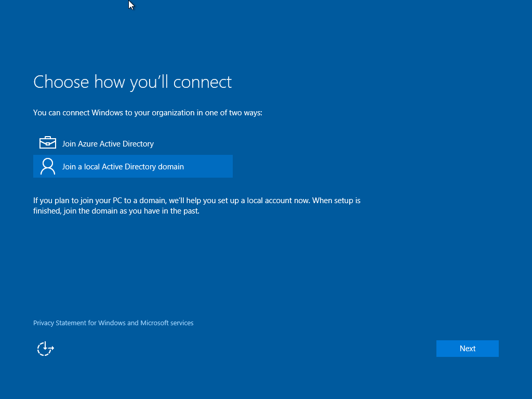This screenshot has height=399, width=532.
Task: Click the word 'Join' in local domain option
Action: (x=69, y=167)
